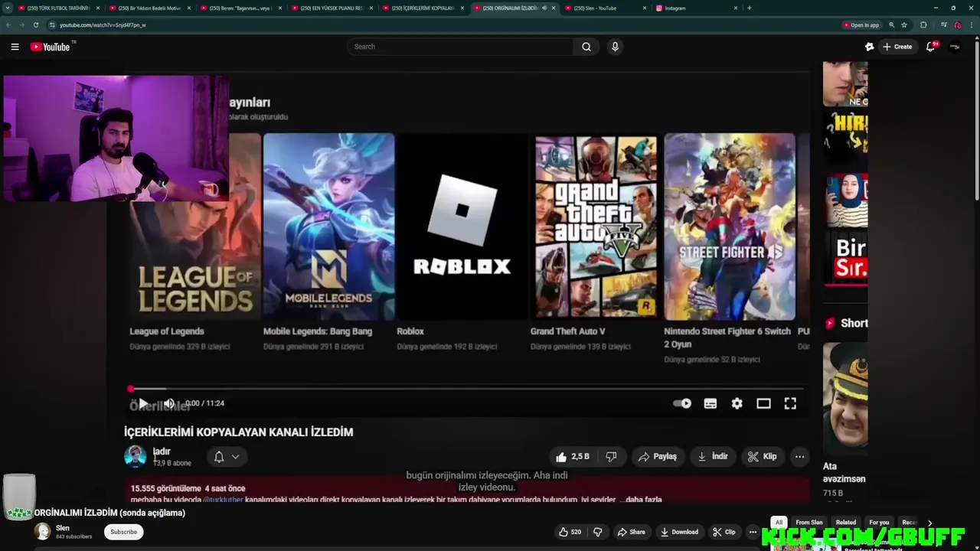The height and width of the screenshot is (551, 980).
Task: Dislike the Slen video beside 520
Action: [x=598, y=532]
